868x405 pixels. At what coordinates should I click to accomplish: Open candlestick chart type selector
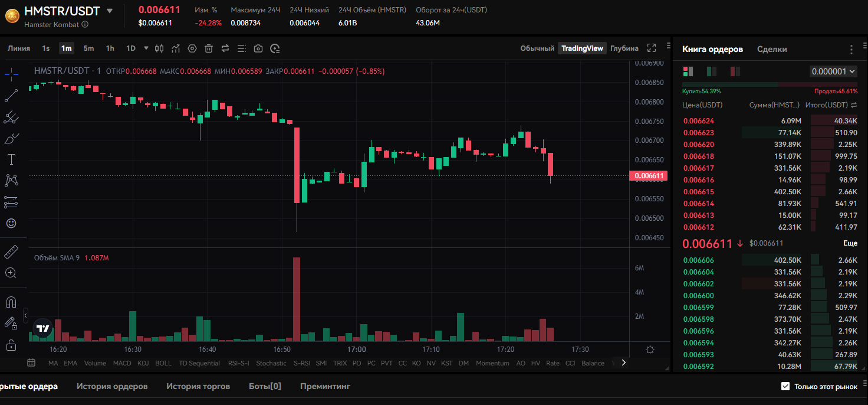(159, 48)
